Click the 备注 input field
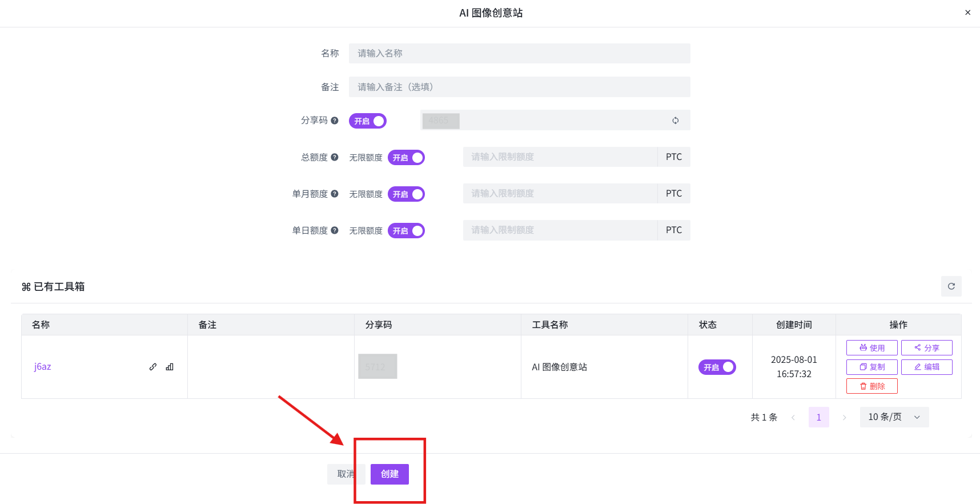 click(x=519, y=87)
